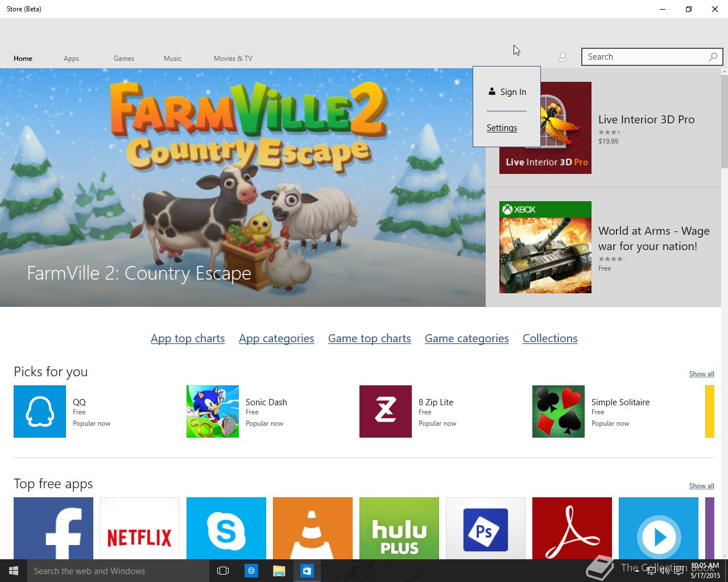Open the volume icon in system tray
Screen dimensions: 728x582
click(x=664, y=571)
